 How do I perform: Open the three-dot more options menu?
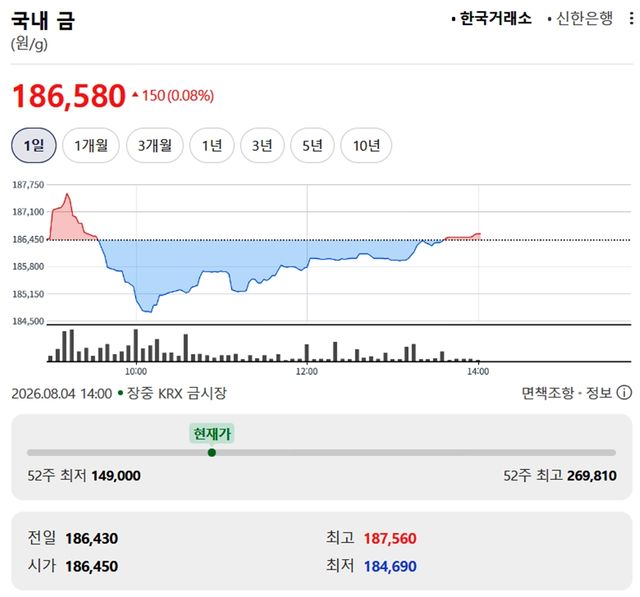[x=631, y=19]
